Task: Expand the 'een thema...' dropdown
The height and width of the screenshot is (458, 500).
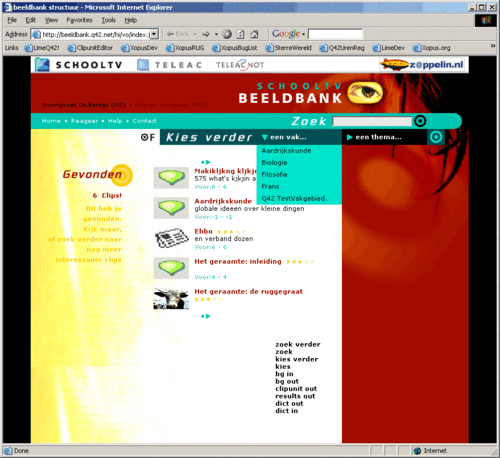Action: point(374,137)
